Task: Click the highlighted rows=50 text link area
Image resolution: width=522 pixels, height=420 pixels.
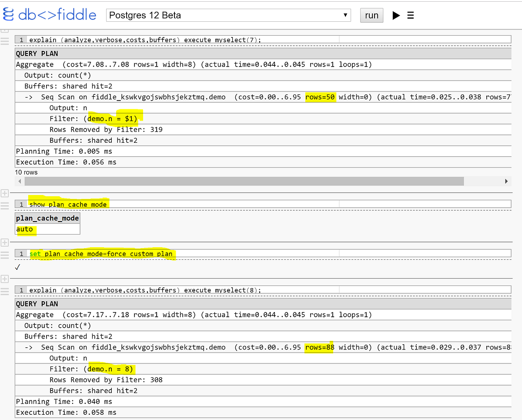Action: 320,97
